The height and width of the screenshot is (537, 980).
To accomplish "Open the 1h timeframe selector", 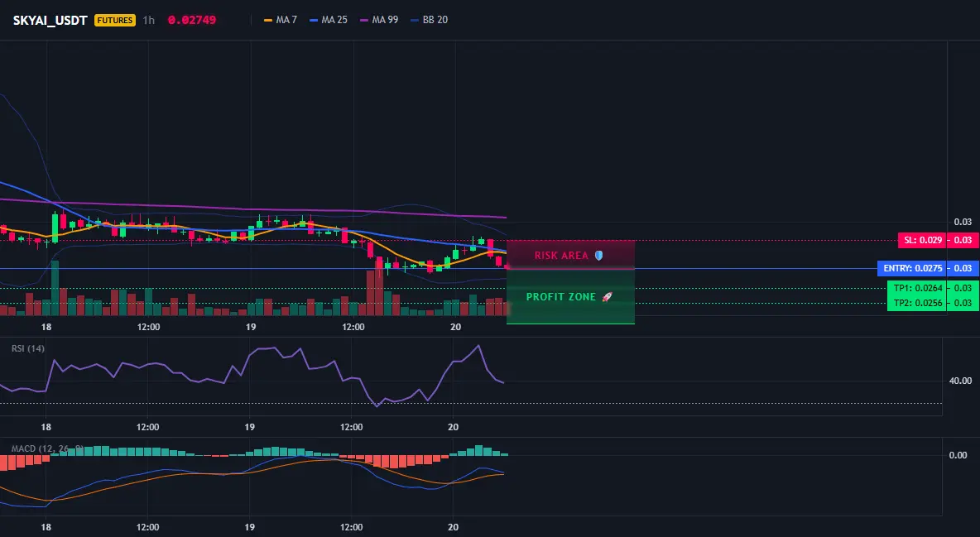I will coord(149,20).
